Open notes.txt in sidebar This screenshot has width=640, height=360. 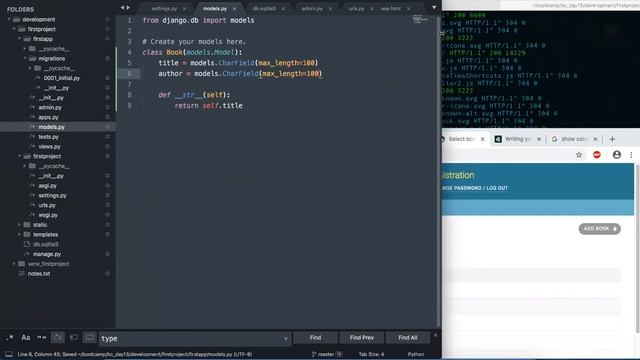39,273
